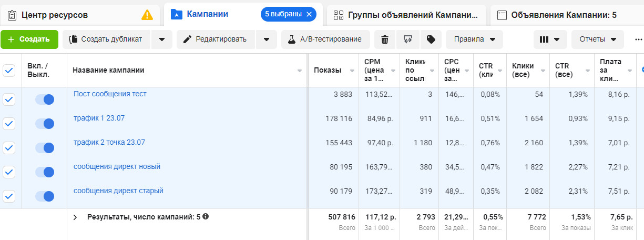Toggle off campaign Пост сообщения тест
Viewport: 644px width, 240px height.
coord(45,99)
